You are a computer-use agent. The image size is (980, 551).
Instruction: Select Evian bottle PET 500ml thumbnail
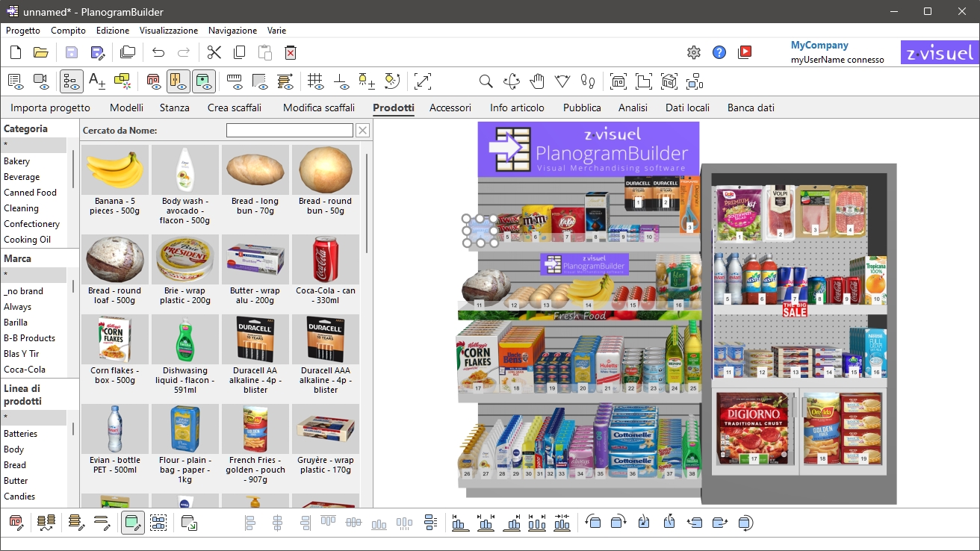[115, 429]
